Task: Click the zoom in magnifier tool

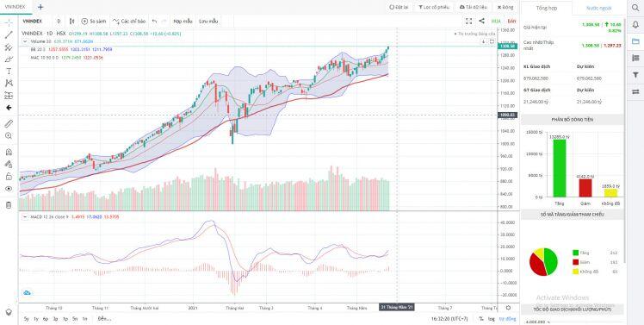Action: (x=9, y=135)
